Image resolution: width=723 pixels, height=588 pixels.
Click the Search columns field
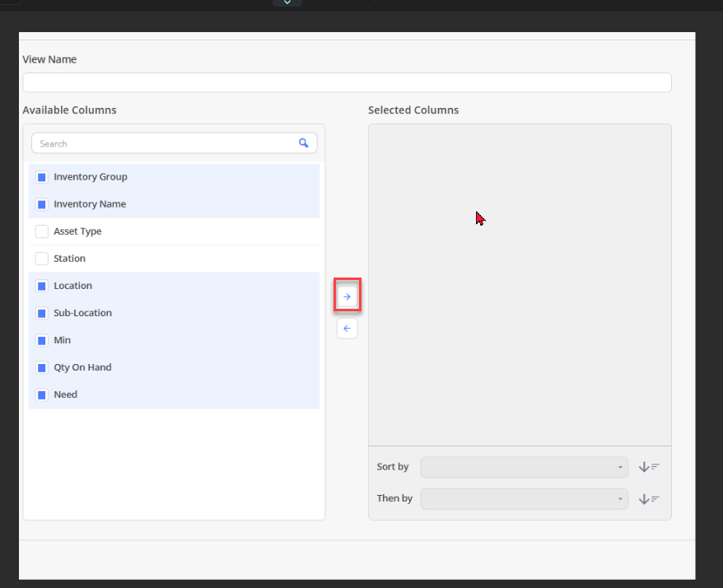175,143
